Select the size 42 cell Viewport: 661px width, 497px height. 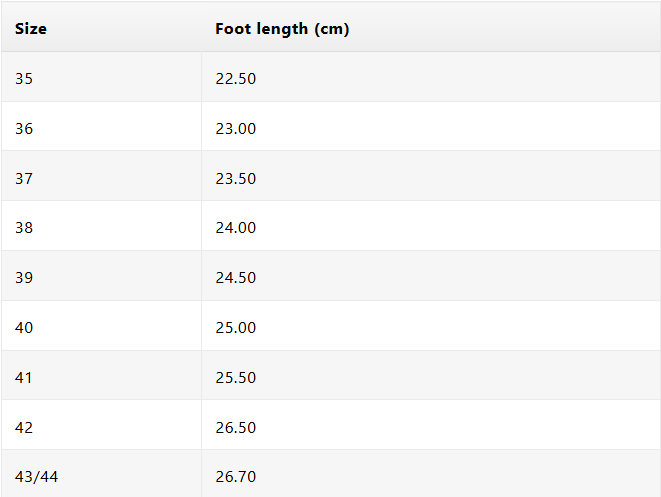coord(24,427)
